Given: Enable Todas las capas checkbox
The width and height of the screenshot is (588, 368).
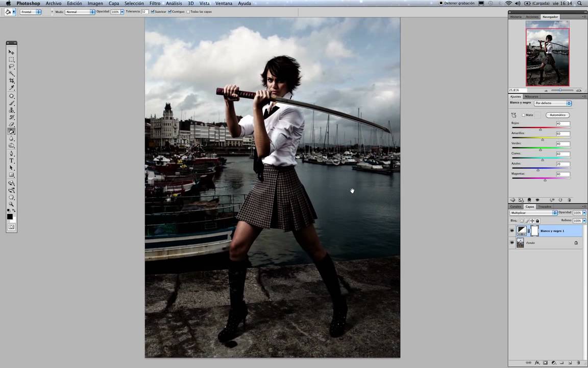Looking at the screenshot, I should point(188,12).
